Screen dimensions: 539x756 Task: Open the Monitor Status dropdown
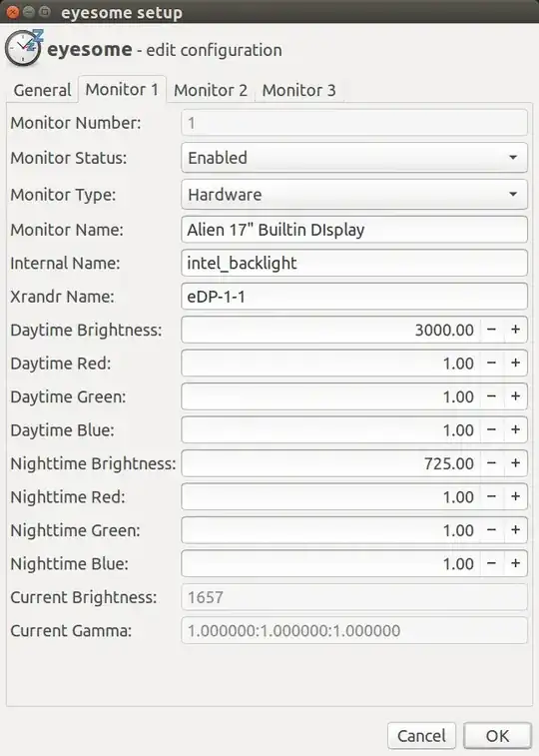tap(354, 157)
